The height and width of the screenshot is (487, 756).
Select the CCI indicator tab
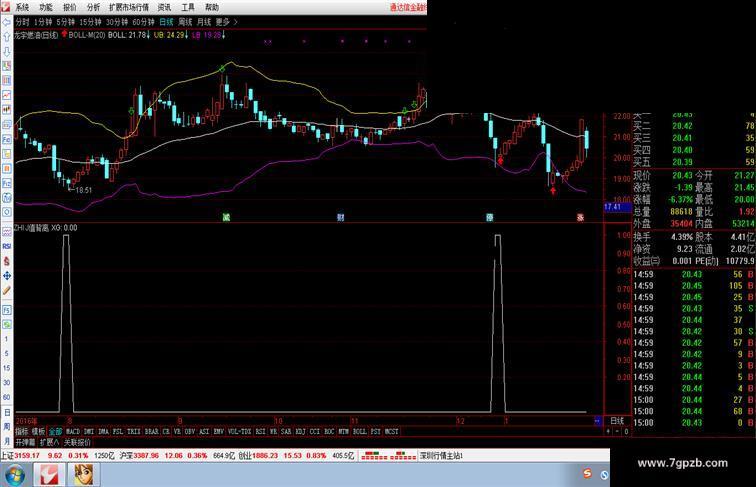pyautogui.click(x=315, y=431)
